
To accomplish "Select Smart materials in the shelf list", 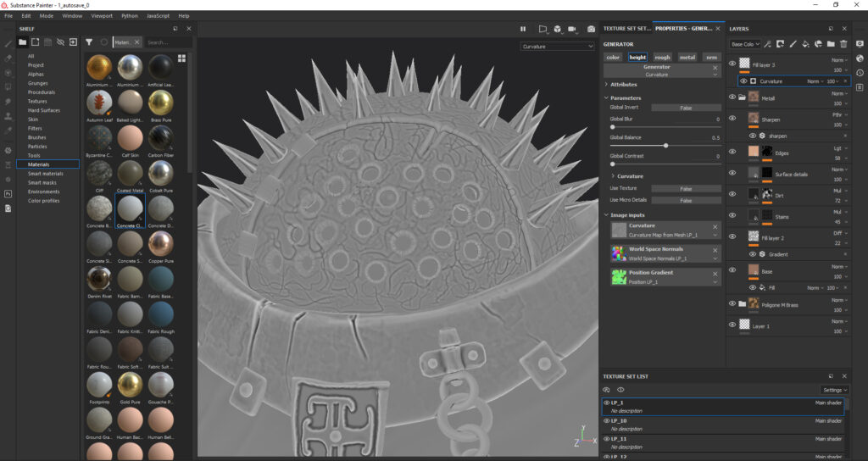I will point(46,173).
